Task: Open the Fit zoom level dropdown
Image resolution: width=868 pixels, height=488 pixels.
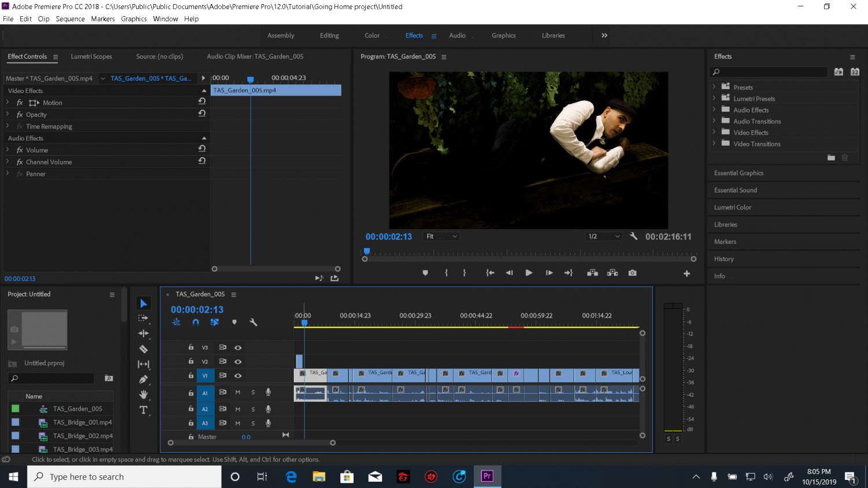Action: (442, 236)
